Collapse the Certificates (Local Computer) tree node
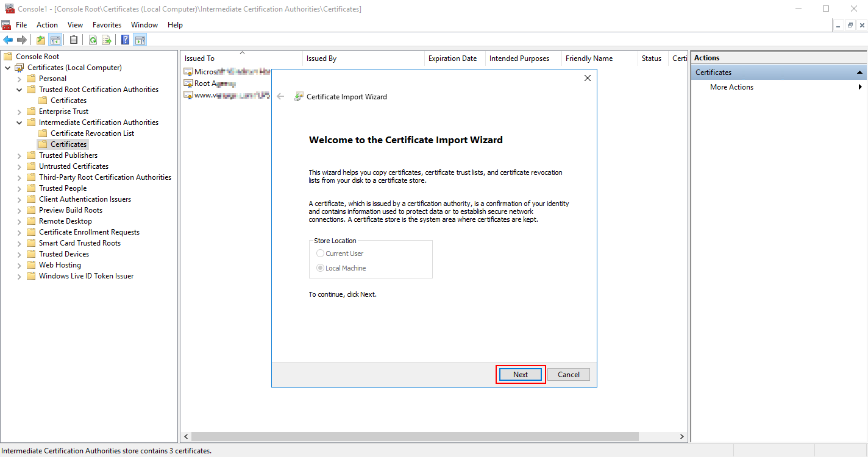 pyautogui.click(x=7, y=67)
